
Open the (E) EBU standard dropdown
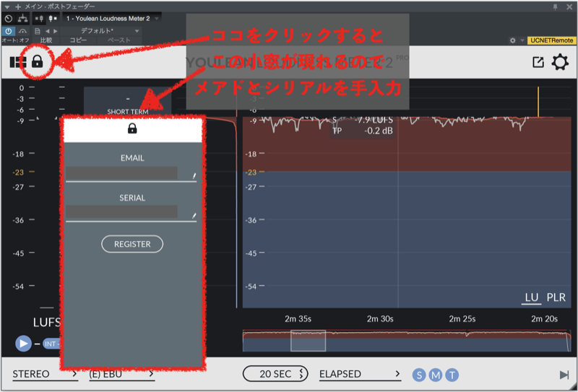point(121,375)
